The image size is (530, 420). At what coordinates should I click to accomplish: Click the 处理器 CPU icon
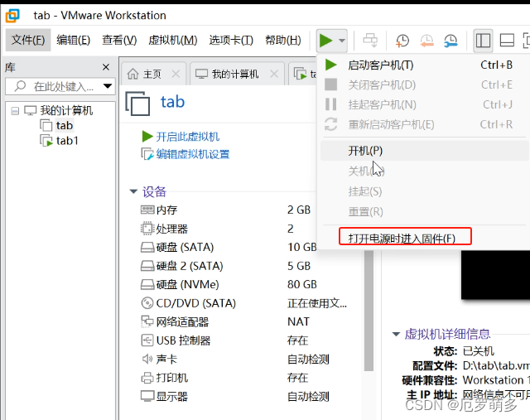coord(147,229)
